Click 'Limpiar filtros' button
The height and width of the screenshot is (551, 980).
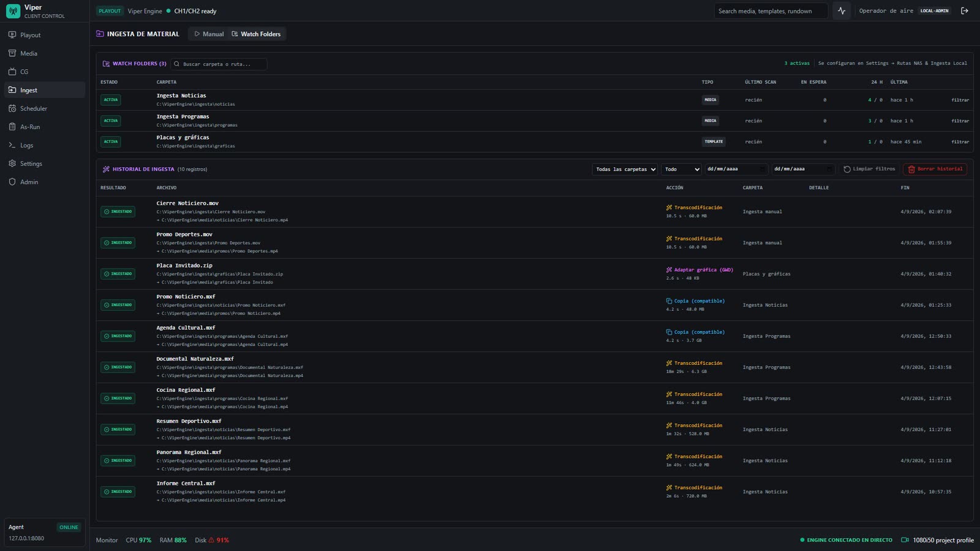[x=869, y=169]
